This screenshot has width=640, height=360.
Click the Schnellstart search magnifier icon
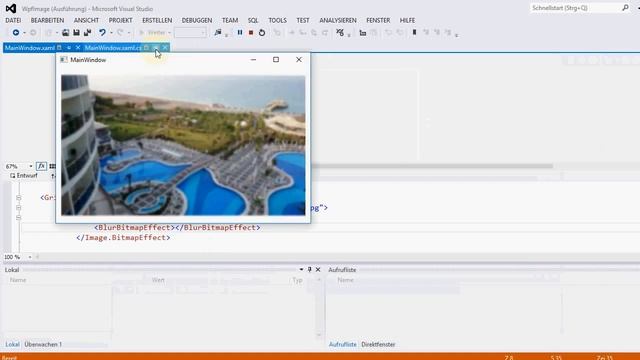pyautogui.click(x=625, y=8)
